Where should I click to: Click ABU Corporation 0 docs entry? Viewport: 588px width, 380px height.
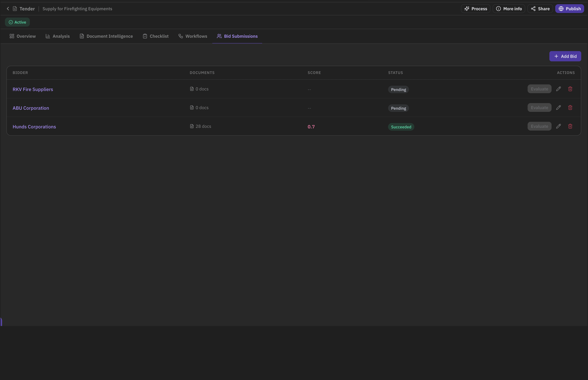tap(199, 107)
